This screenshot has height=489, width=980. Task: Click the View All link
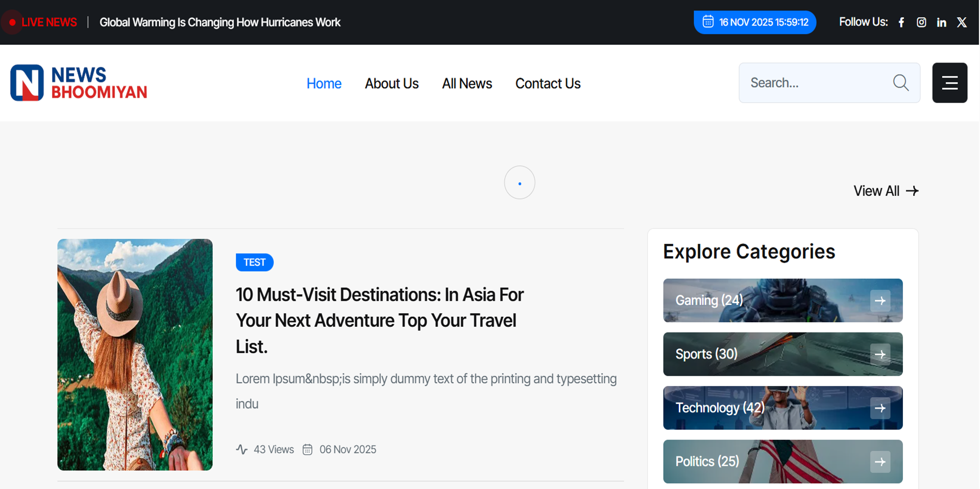tap(886, 191)
